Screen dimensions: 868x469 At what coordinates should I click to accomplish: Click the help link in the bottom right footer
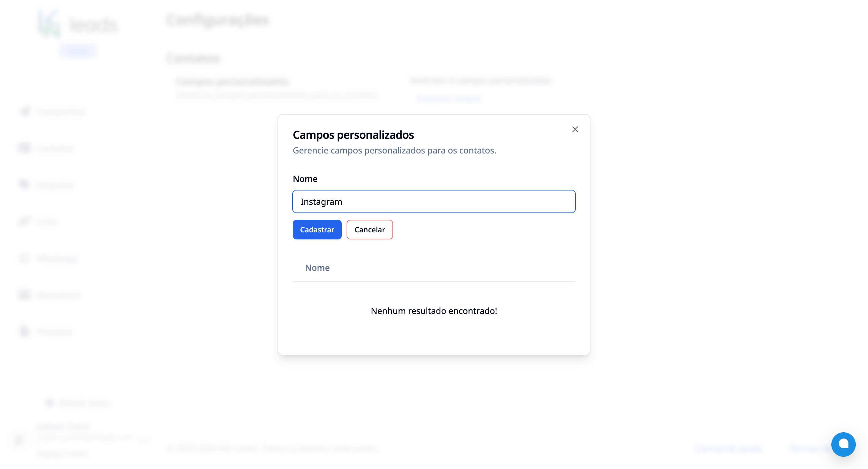[x=809, y=449]
